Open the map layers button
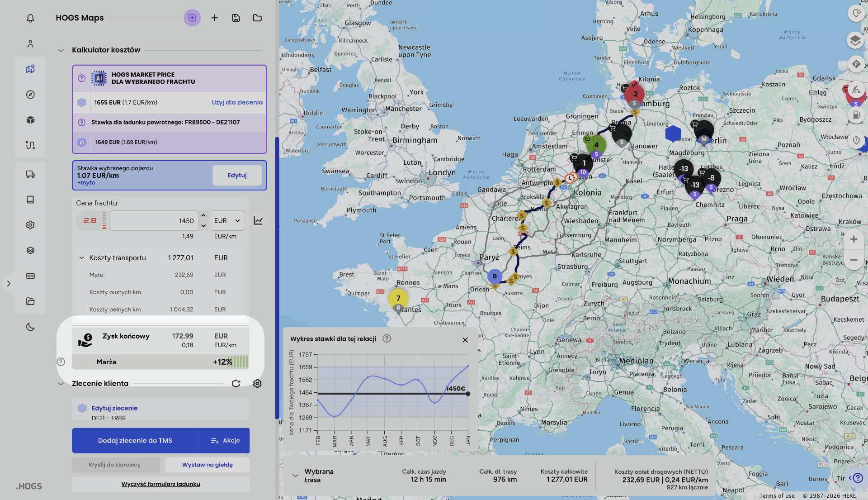 855,40
